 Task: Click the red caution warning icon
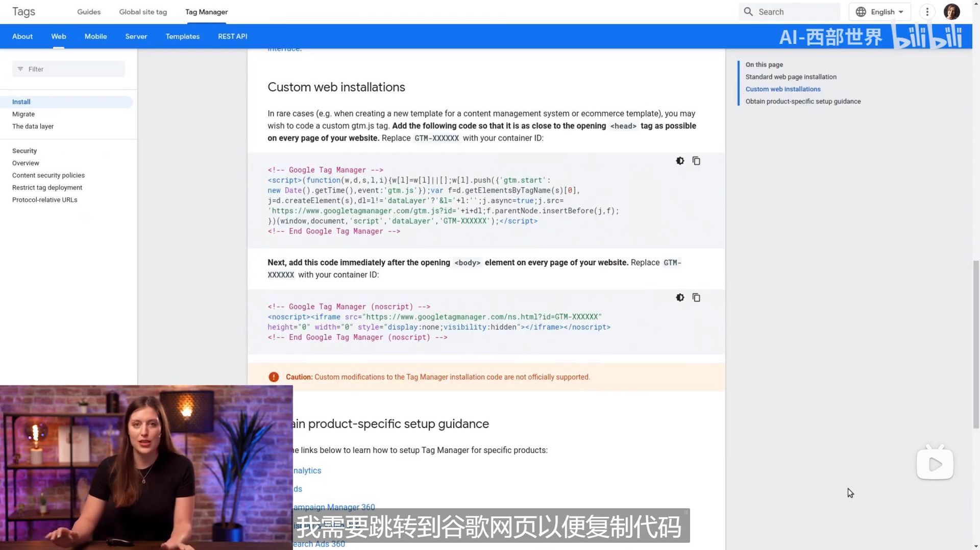click(x=274, y=377)
